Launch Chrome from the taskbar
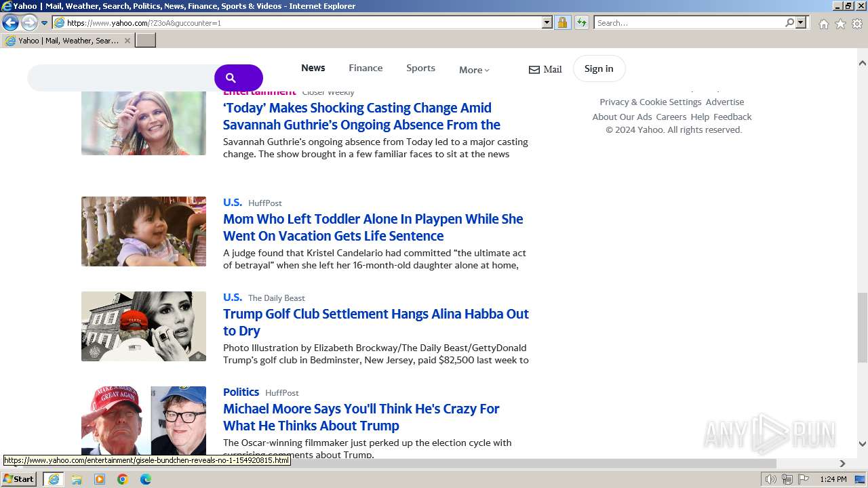Screen dimensions: 868x488 123,479
